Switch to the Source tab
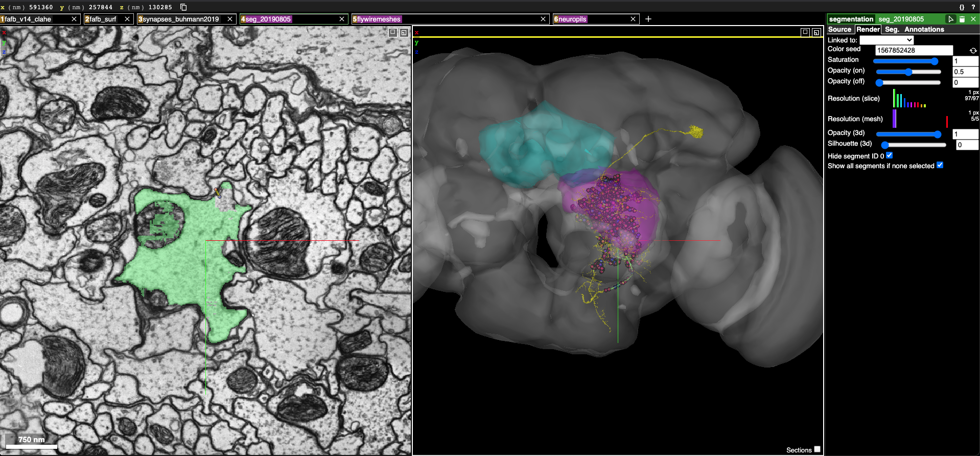Screen dimensions: 980x456 tap(839, 29)
